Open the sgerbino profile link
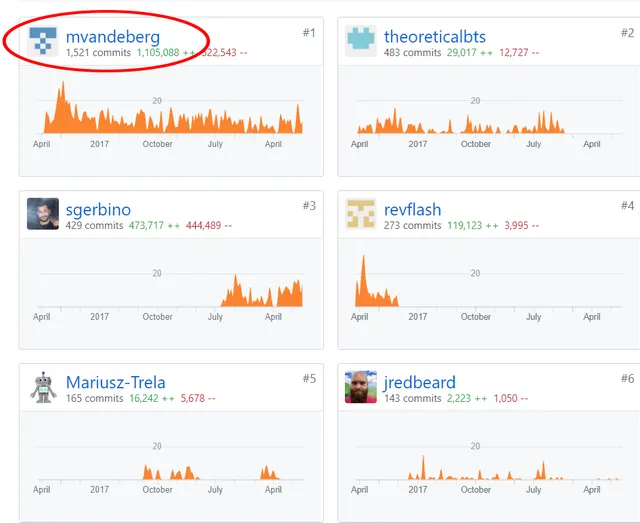Screen dimensions: 640x523 coord(98,210)
